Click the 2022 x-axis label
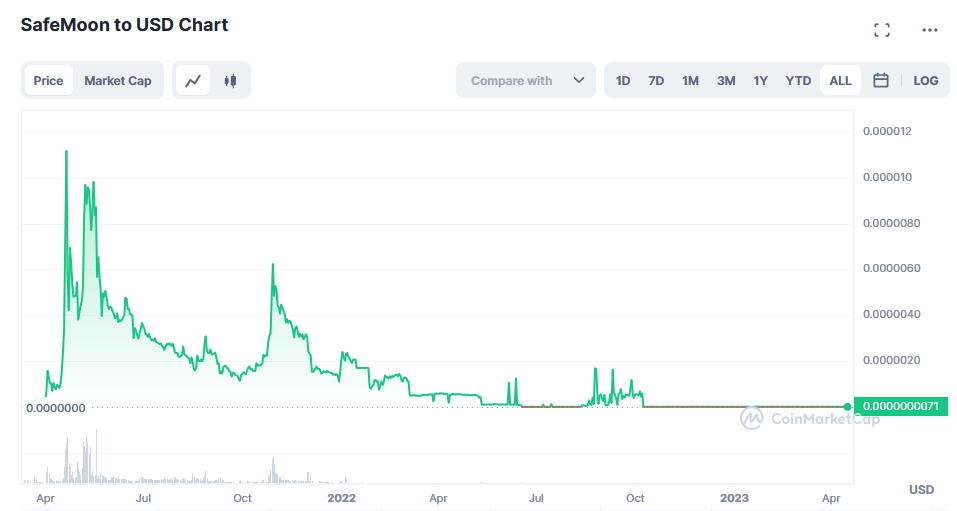 341,498
